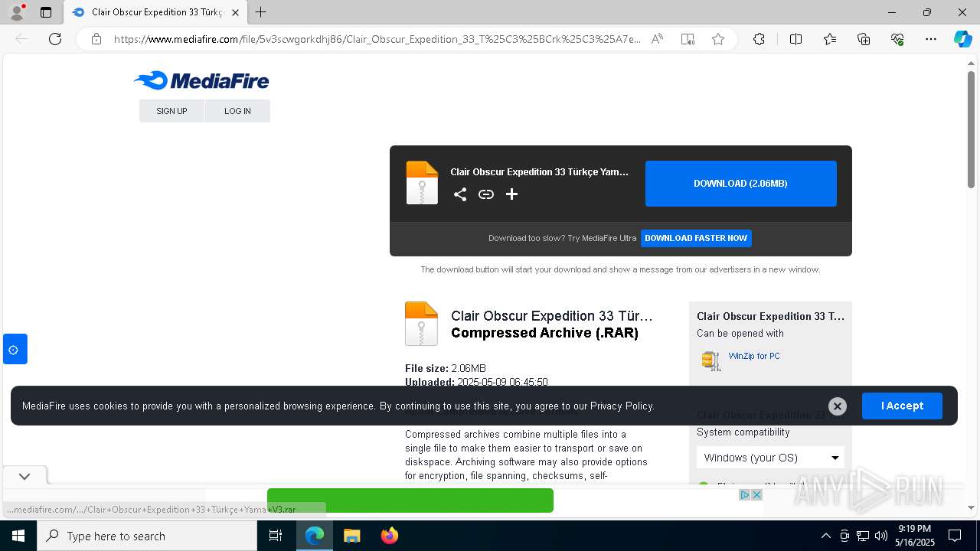The image size is (980, 551).
Task: Click the WinZip for PC icon
Action: (711, 360)
